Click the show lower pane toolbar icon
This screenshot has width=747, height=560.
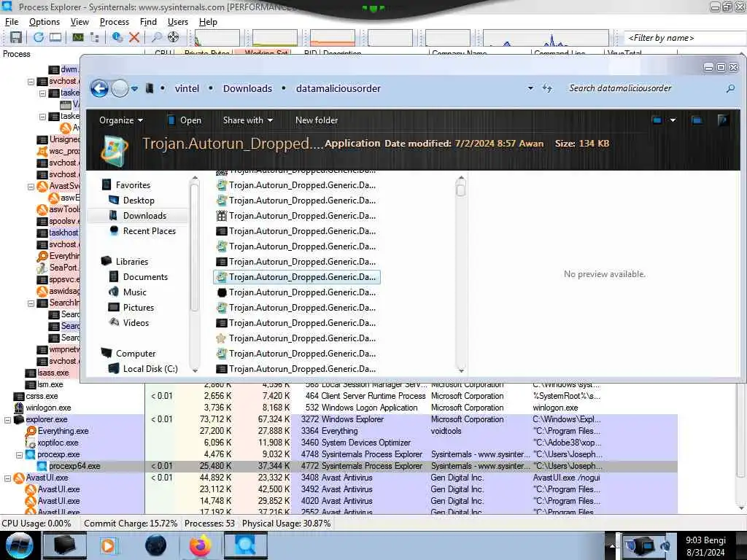pos(55,37)
